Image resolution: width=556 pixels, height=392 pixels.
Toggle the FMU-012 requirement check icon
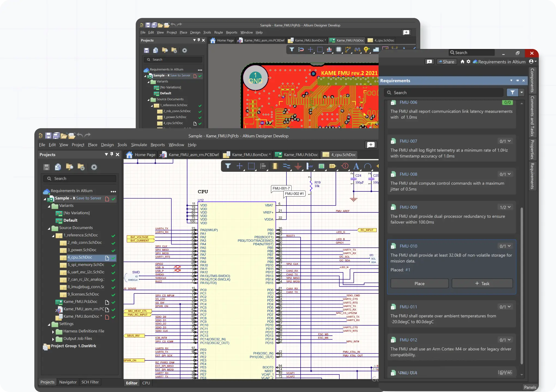pos(393,340)
